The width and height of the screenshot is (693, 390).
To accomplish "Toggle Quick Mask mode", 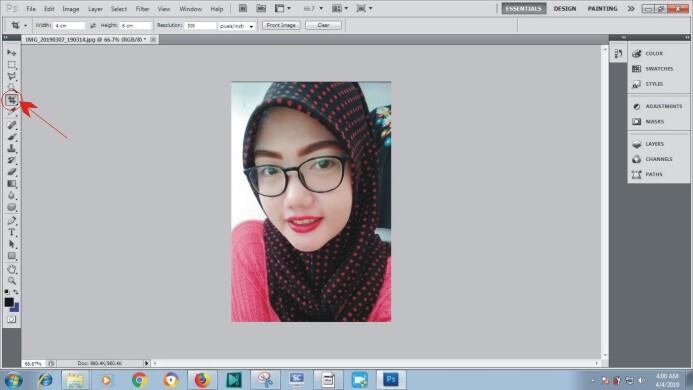I will [x=11, y=319].
